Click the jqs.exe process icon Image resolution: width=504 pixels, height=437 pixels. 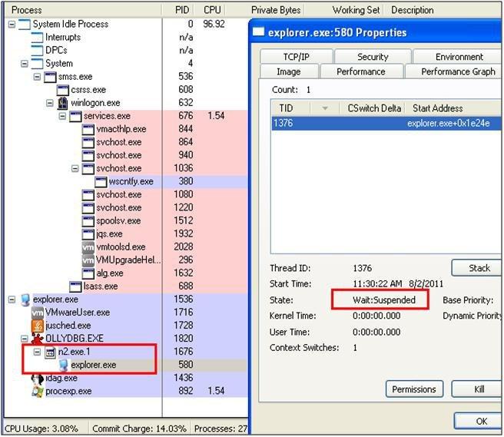(88, 234)
